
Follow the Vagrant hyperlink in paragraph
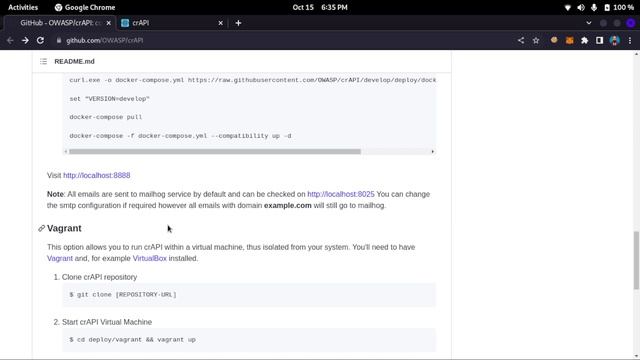pyautogui.click(x=60, y=258)
